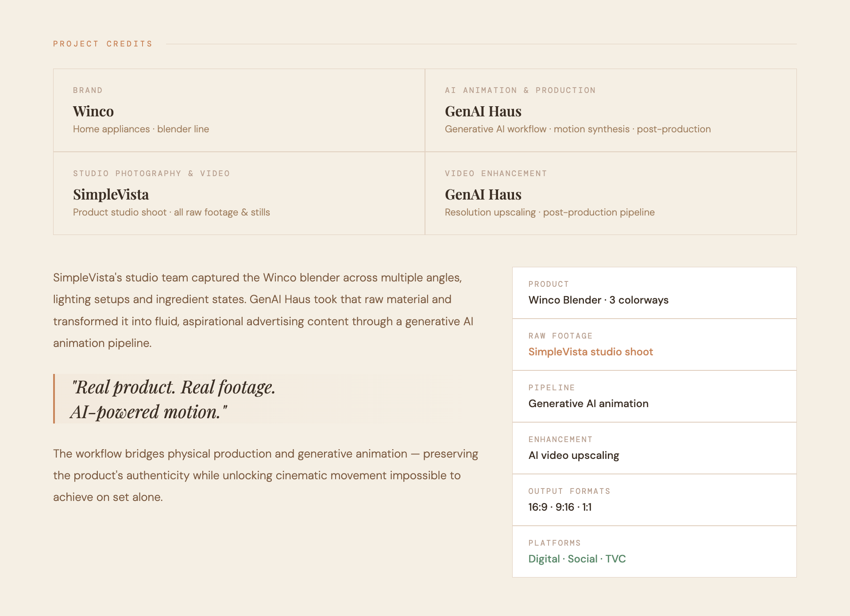Click Home appliances blender line description

point(141,129)
